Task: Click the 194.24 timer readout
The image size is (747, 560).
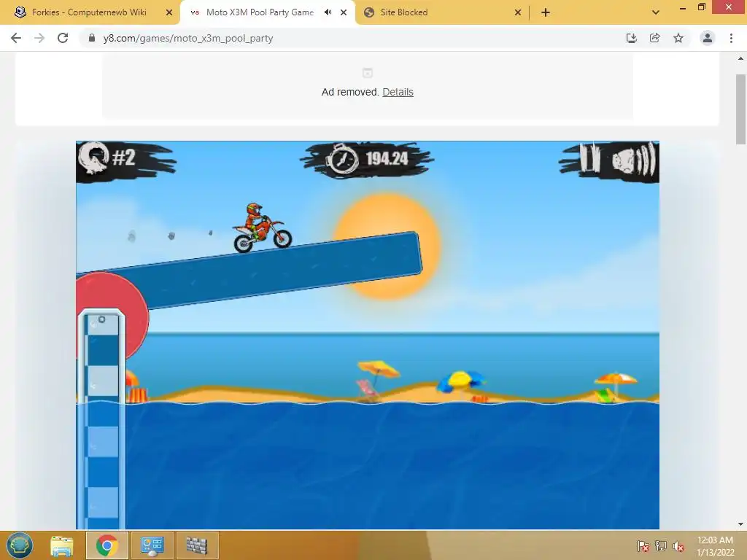Action: pyautogui.click(x=387, y=158)
